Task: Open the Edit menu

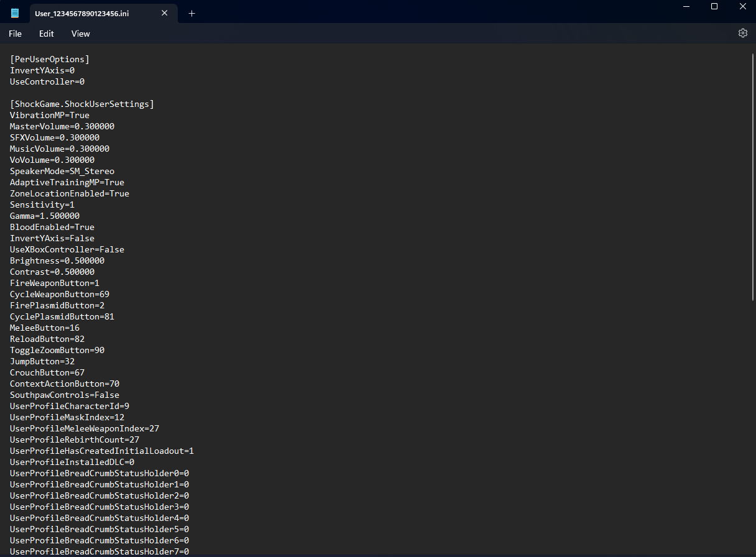Action: coord(46,34)
